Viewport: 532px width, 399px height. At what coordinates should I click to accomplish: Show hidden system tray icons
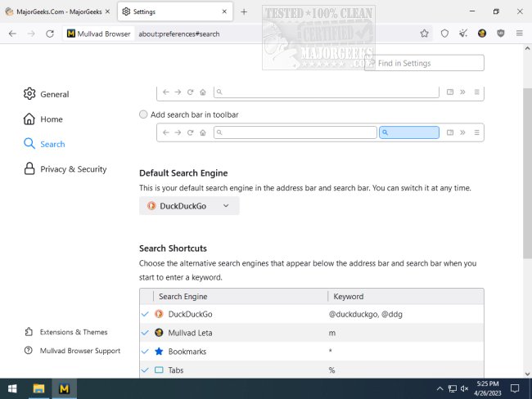coord(440,388)
